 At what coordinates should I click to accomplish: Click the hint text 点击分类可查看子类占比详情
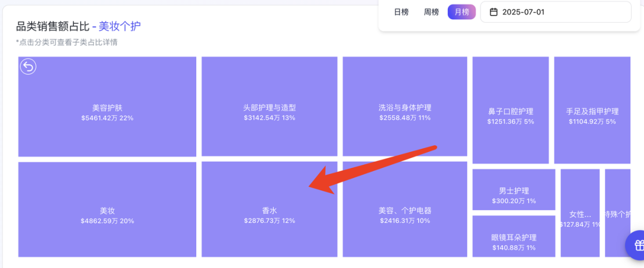pos(67,42)
